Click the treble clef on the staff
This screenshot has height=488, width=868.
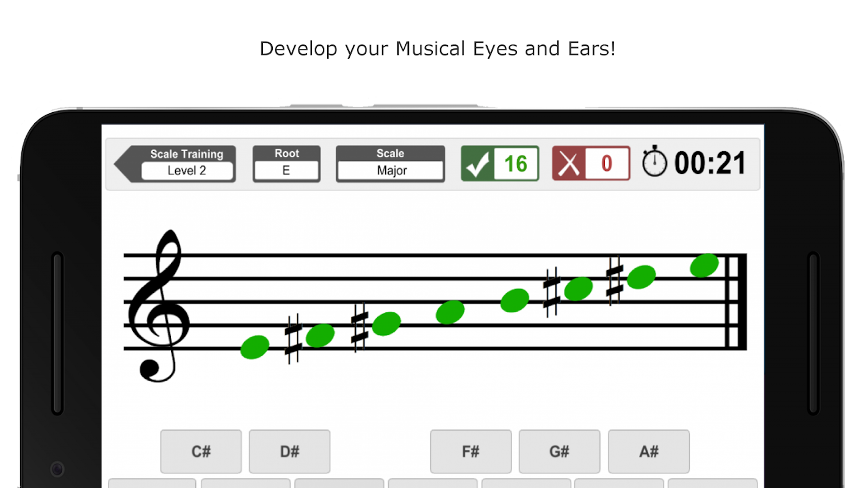(x=158, y=306)
